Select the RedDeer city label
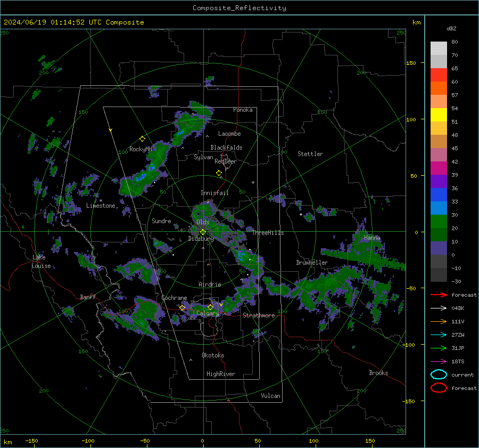 click(x=226, y=161)
